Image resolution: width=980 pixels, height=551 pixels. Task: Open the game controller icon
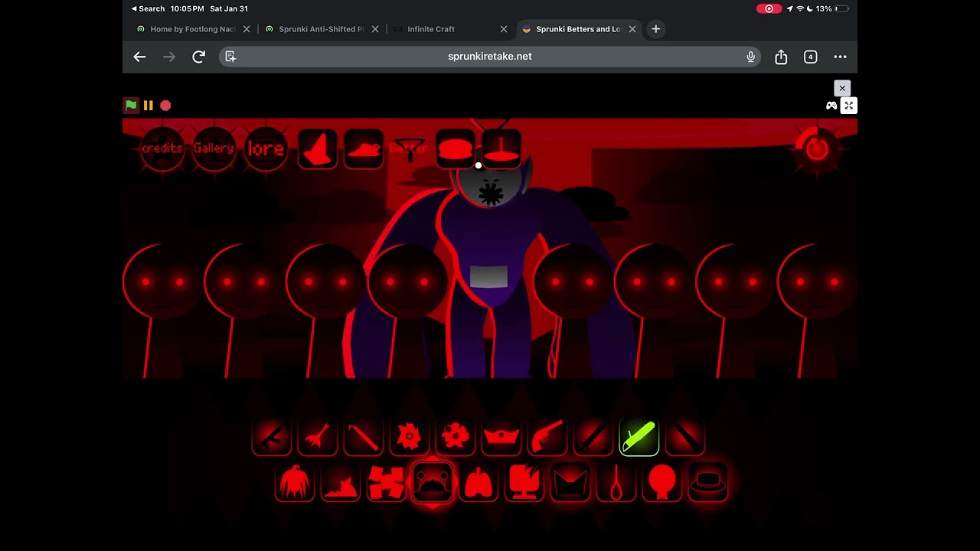point(831,106)
